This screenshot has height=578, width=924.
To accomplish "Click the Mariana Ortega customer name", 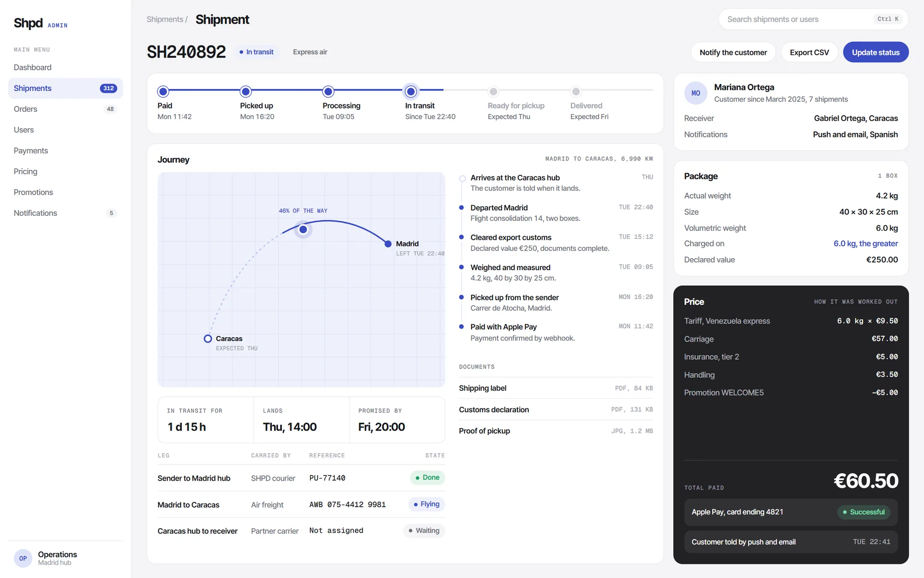I will click(744, 87).
